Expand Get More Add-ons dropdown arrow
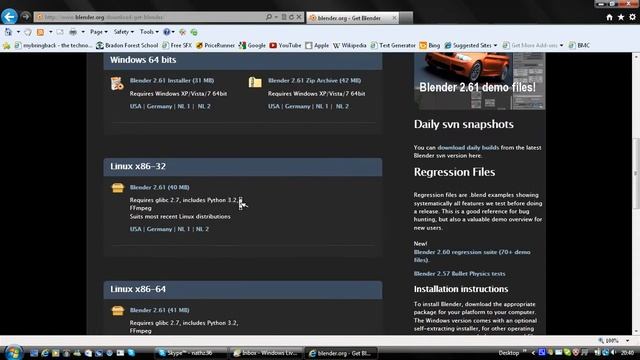This screenshot has height=360, width=640. click(561, 46)
